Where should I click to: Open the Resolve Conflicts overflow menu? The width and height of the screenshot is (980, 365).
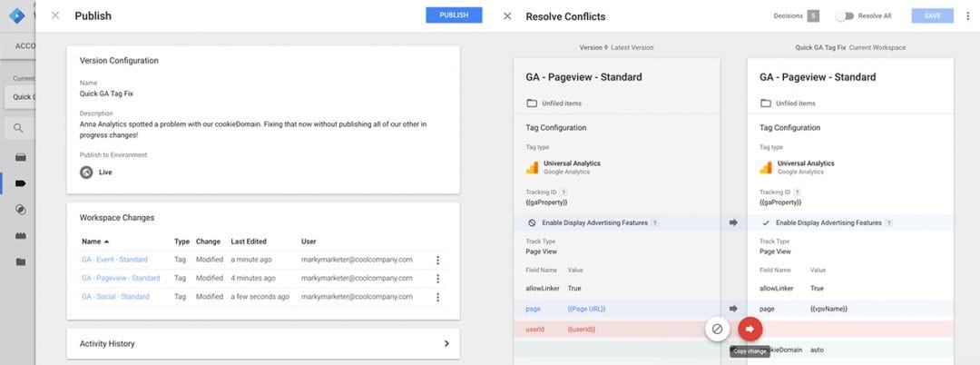[968, 16]
